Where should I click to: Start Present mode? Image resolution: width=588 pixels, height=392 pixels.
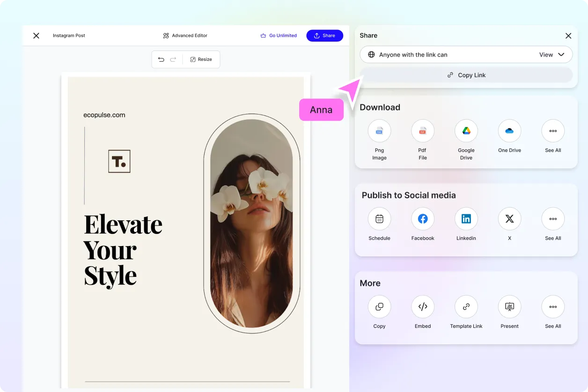tap(509, 307)
